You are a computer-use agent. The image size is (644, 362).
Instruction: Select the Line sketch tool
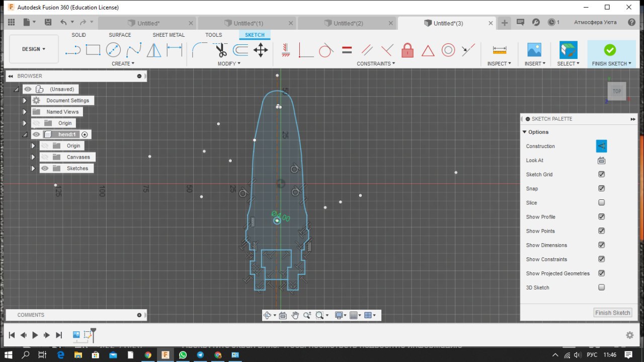point(73,50)
